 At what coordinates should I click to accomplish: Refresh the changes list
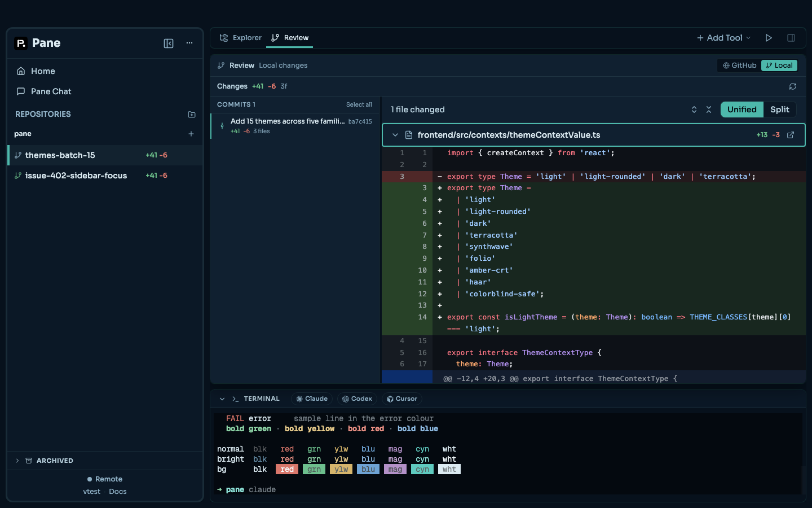(793, 86)
